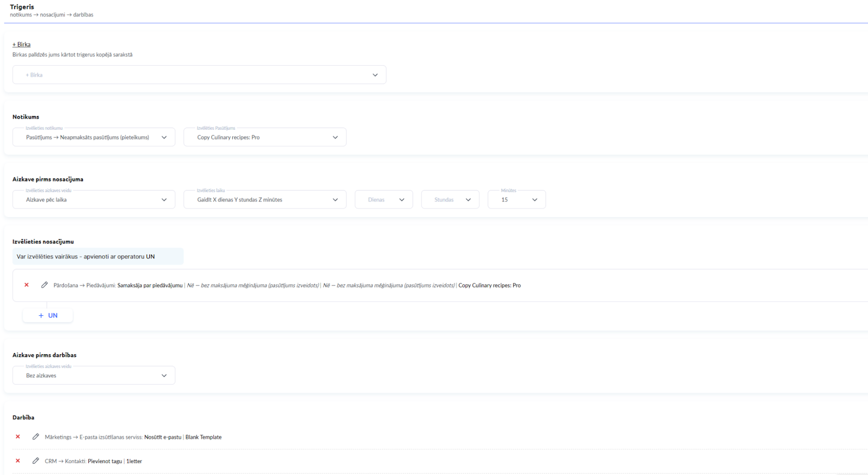Remove the Pievienot tagu action
Viewport: 868px width, 475px height.
[x=18, y=461]
